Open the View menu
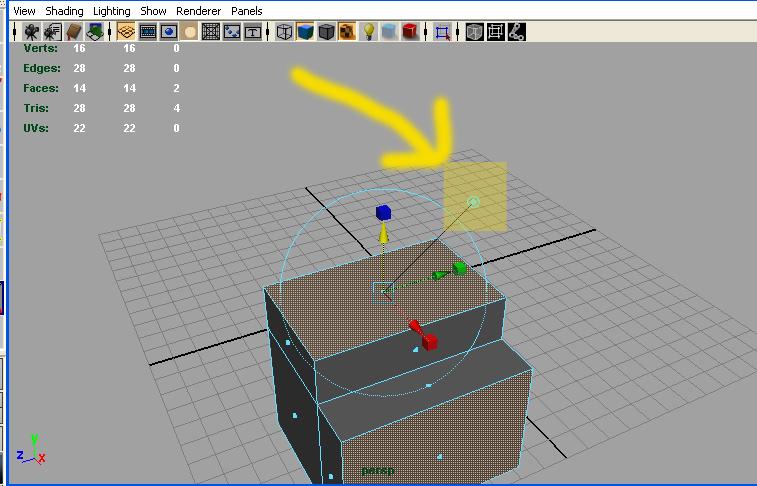This screenshot has height=486, width=757. pyautogui.click(x=24, y=11)
